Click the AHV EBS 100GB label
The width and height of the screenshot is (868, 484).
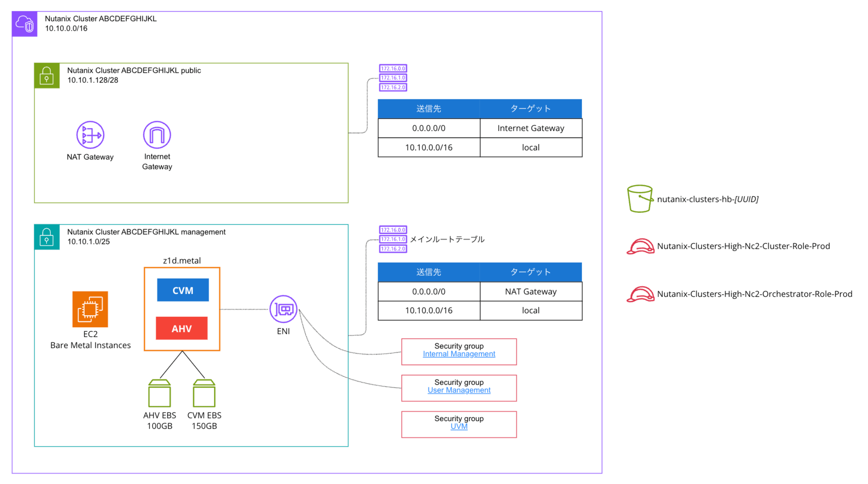160,421
